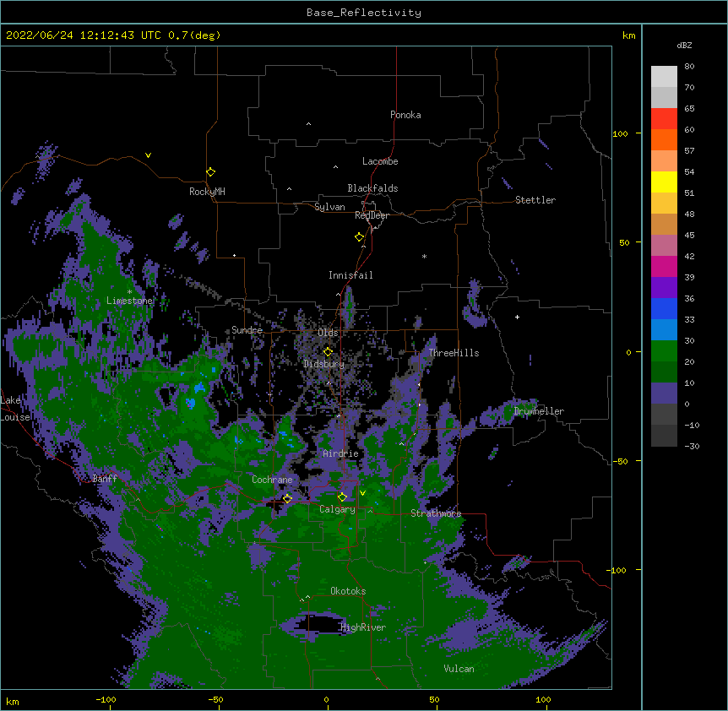728x711 pixels.
Task: Click the Blackfalds label
Action: (x=372, y=188)
